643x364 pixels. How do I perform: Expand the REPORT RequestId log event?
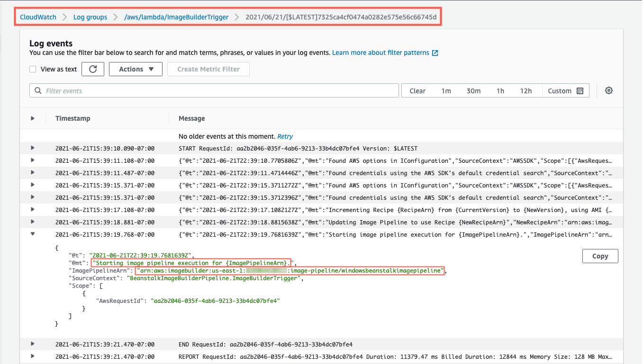point(32,356)
